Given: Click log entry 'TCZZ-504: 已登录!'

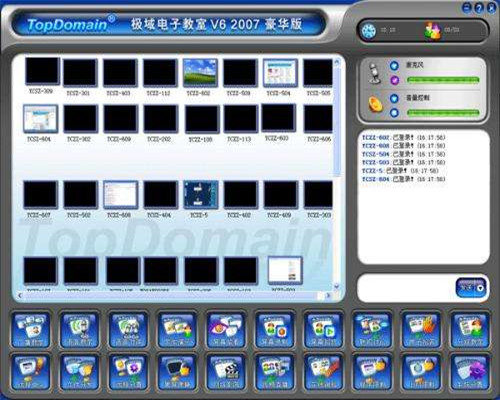Looking at the screenshot, I should 403,154.
